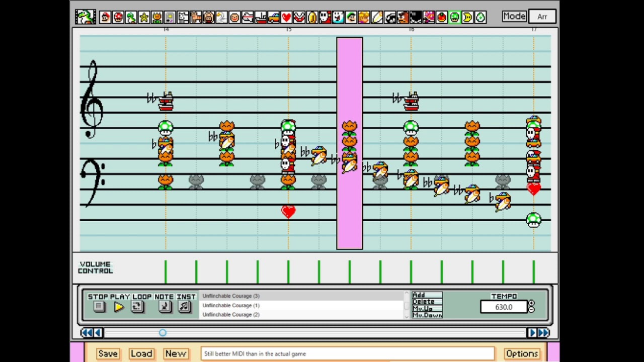644x362 pixels.
Task: Select the Heart instrument in the toolbar
Action: click(286, 17)
